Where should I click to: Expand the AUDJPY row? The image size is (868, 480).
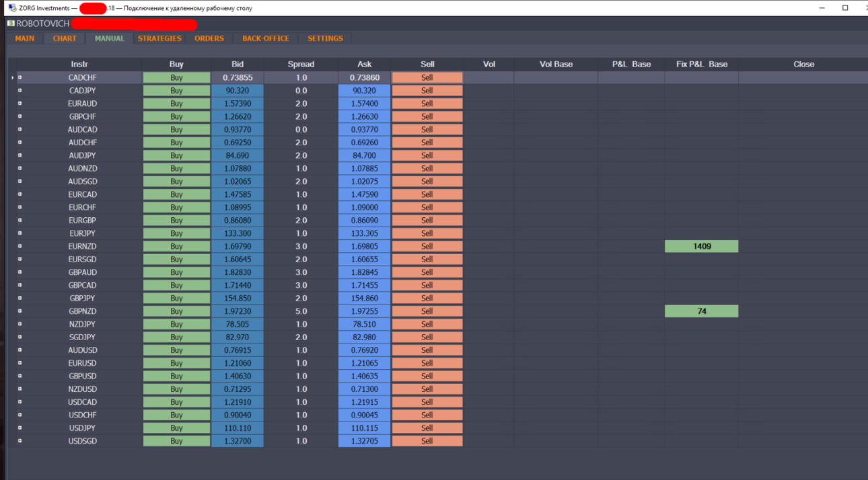point(20,155)
